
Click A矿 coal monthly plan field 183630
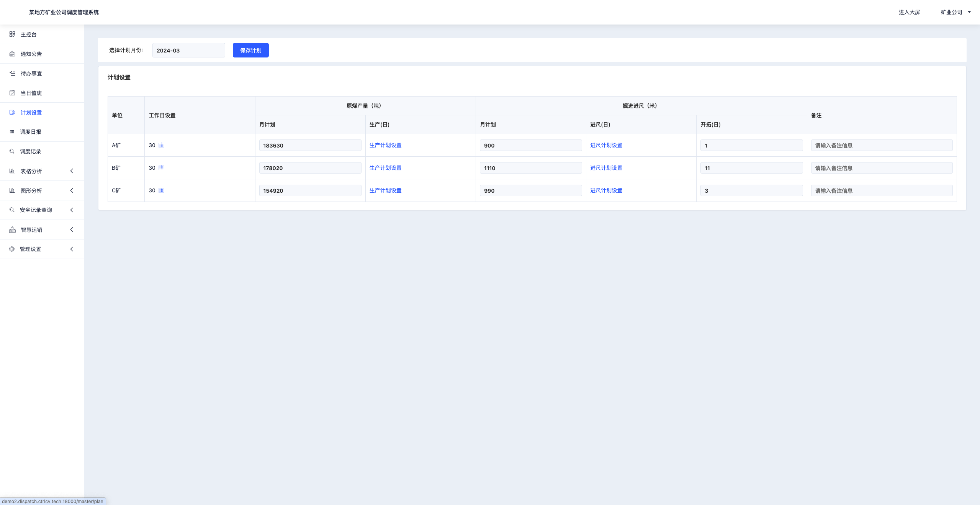[x=310, y=145]
